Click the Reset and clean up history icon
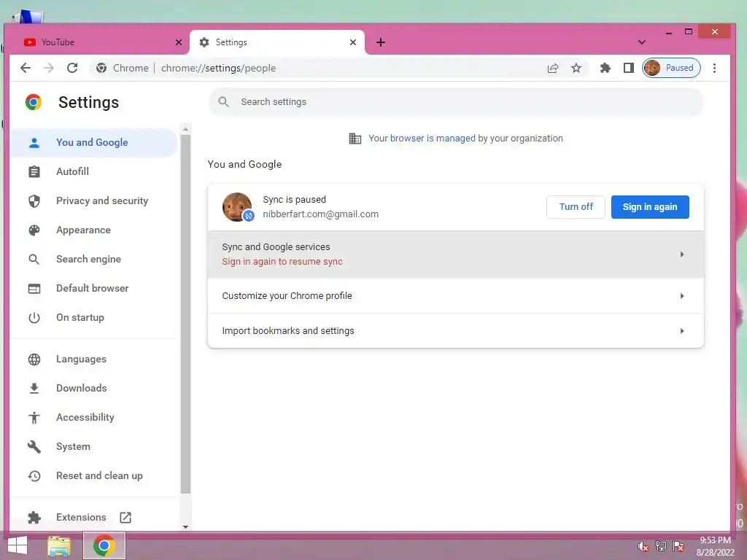This screenshot has width=747, height=560. (x=34, y=475)
